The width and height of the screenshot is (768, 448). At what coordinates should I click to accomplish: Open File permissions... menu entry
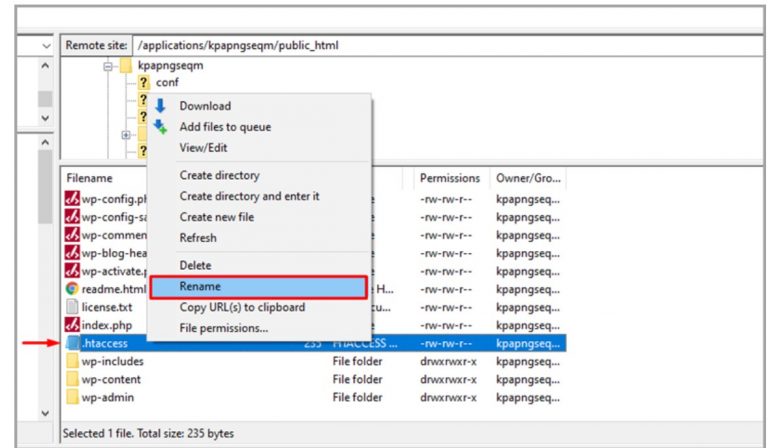(x=223, y=328)
